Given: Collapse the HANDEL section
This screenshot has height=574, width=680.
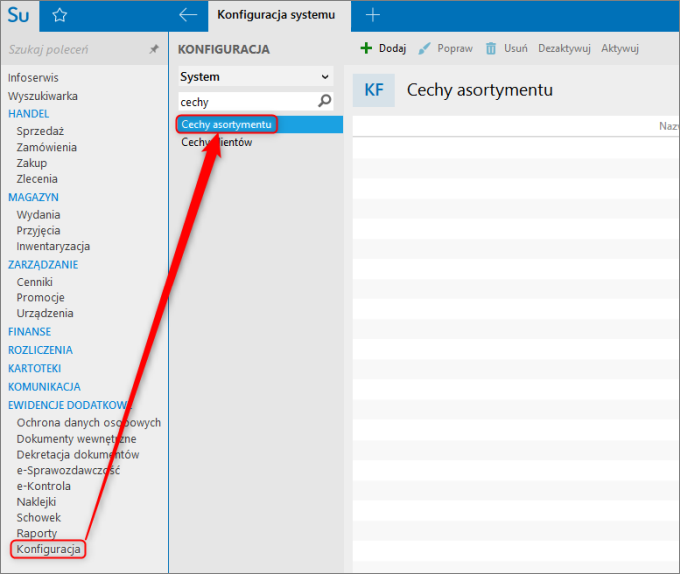Looking at the screenshot, I should [x=29, y=114].
